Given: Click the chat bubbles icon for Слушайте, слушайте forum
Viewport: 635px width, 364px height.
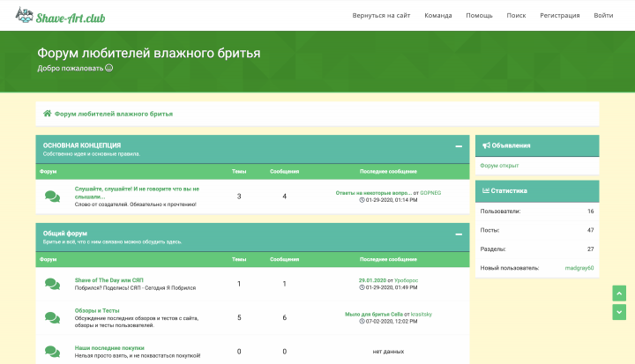Looking at the screenshot, I should [x=52, y=197].
